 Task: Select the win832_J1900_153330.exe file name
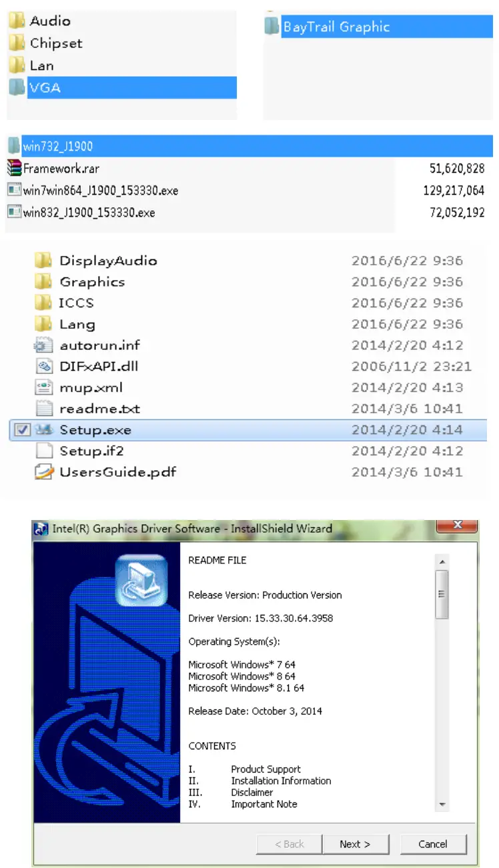89,213
